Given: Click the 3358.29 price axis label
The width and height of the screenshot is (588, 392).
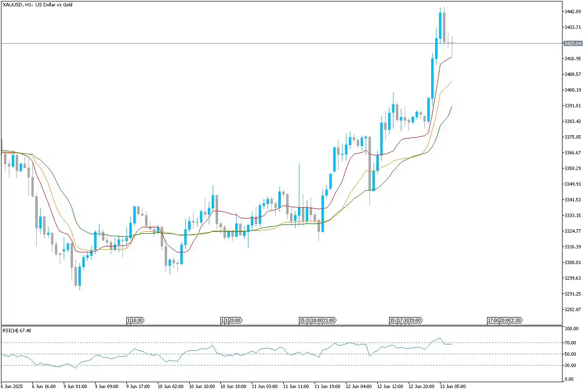Looking at the screenshot, I should click(x=572, y=168).
